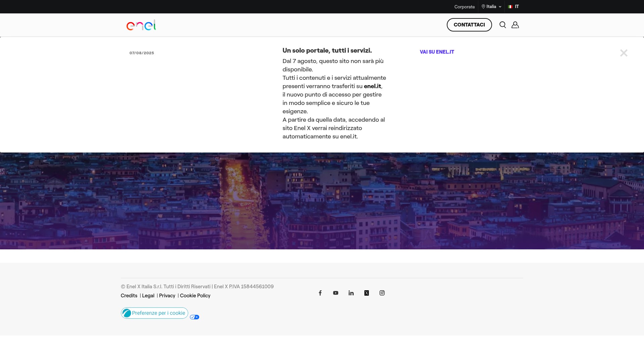Select the IT language option

click(x=514, y=7)
